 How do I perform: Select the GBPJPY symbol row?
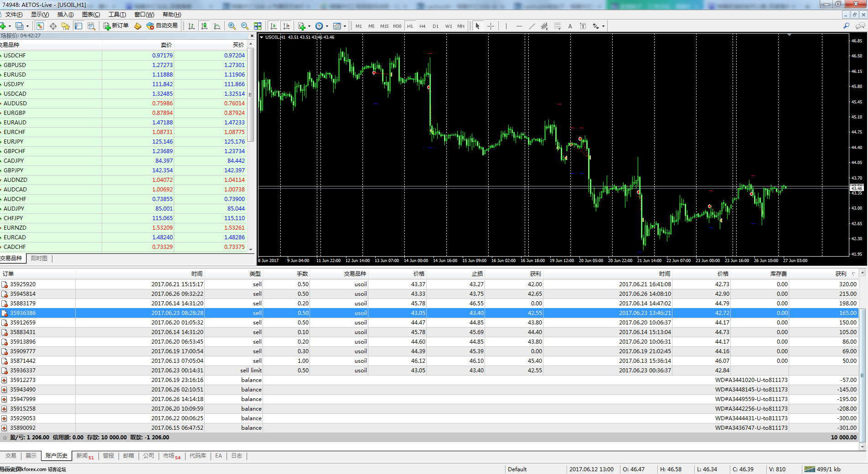pos(124,170)
